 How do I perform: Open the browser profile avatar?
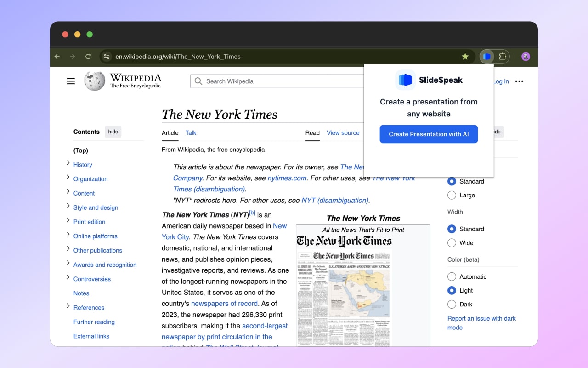click(526, 57)
